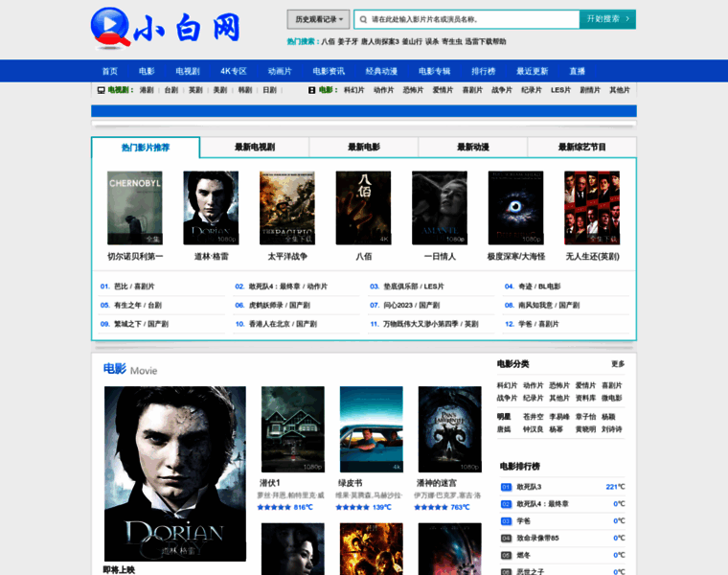Screen dimensions: 728x575
Task: Select the 热门影片推荐 tab
Action: pos(146,148)
